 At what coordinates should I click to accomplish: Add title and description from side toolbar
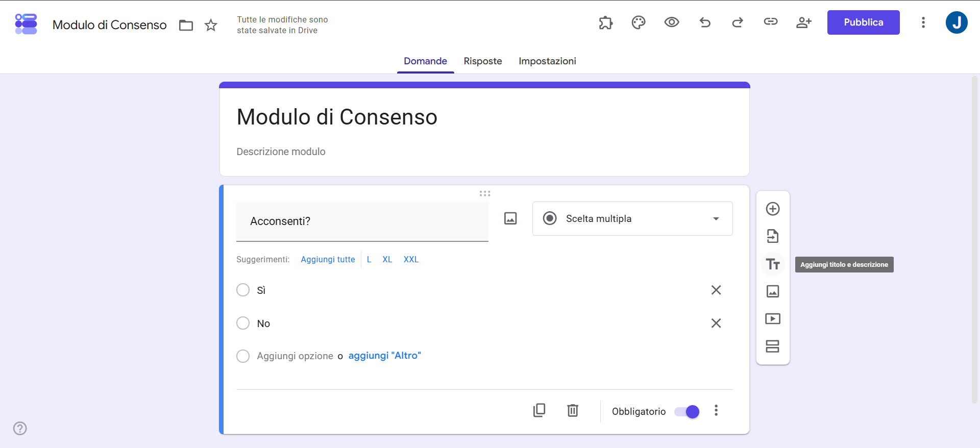click(x=773, y=264)
